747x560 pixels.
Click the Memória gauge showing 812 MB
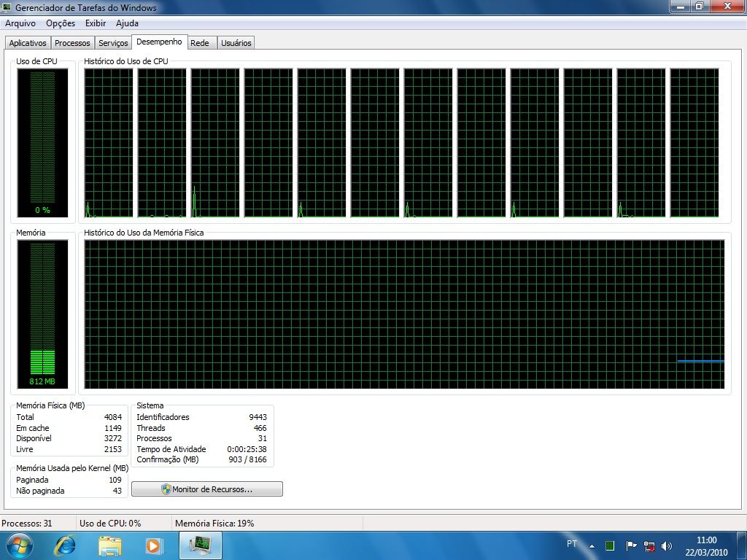42,314
